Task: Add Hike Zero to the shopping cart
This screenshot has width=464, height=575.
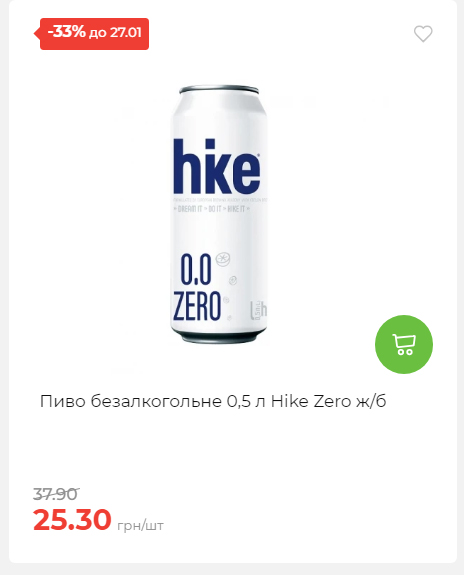Action: pyautogui.click(x=404, y=344)
